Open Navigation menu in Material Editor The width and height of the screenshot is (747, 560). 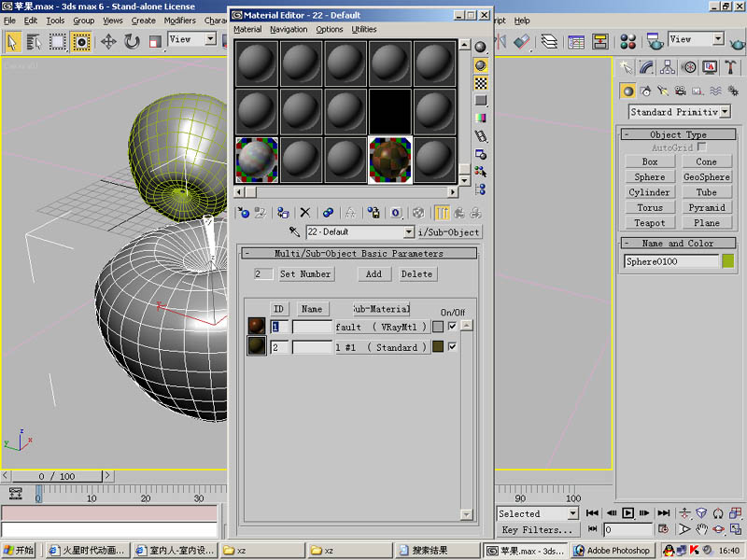click(x=289, y=30)
